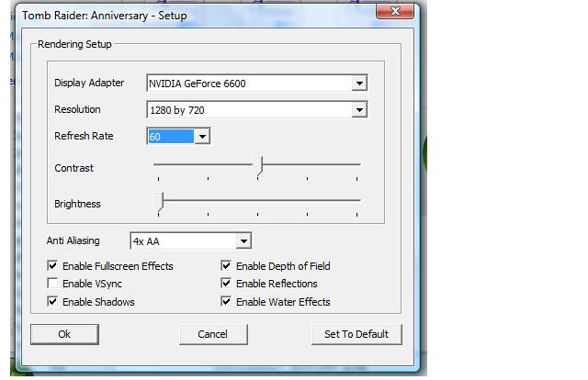Click the Refresh Rate label

click(84, 136)
